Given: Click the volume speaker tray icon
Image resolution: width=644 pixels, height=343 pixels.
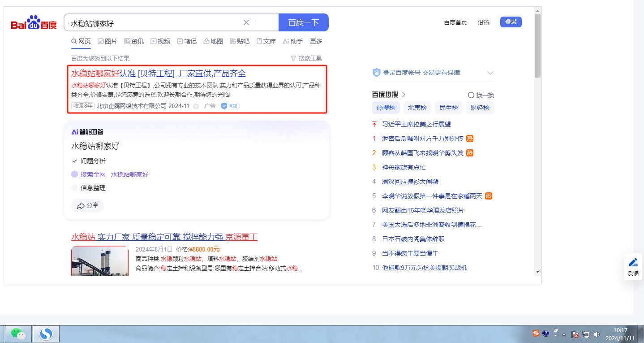Looking at the screenshot, I should pyautogui.click(x=597, y=334).
